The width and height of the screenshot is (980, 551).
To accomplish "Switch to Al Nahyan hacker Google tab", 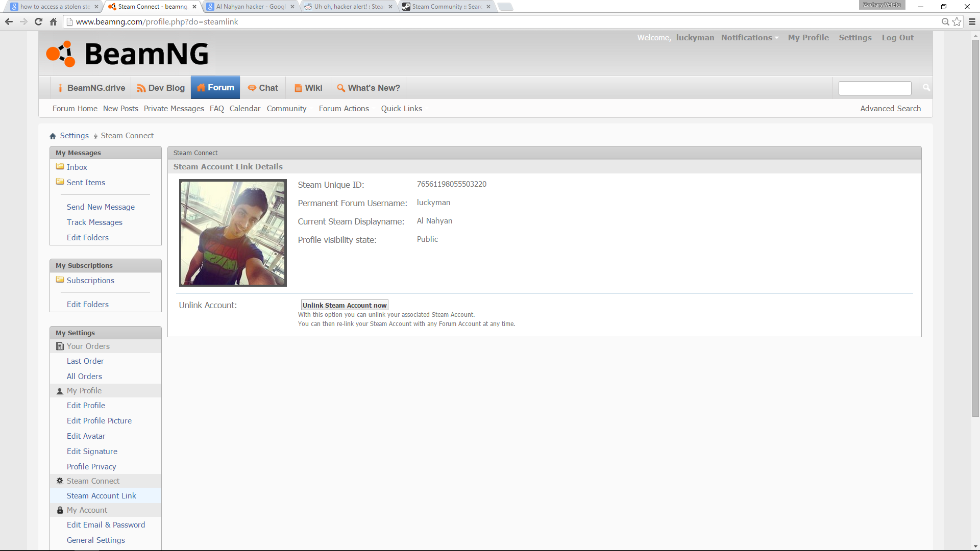I will coord(250,7).
